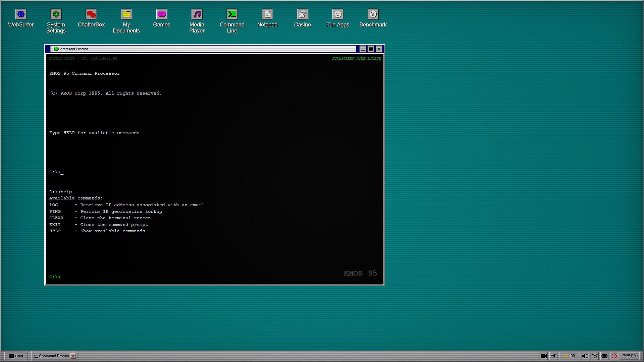This screenshot has width=644, height=362.
Task: Open the Games desktop icon
Action: pyautogui.click(x=162, y=14)
